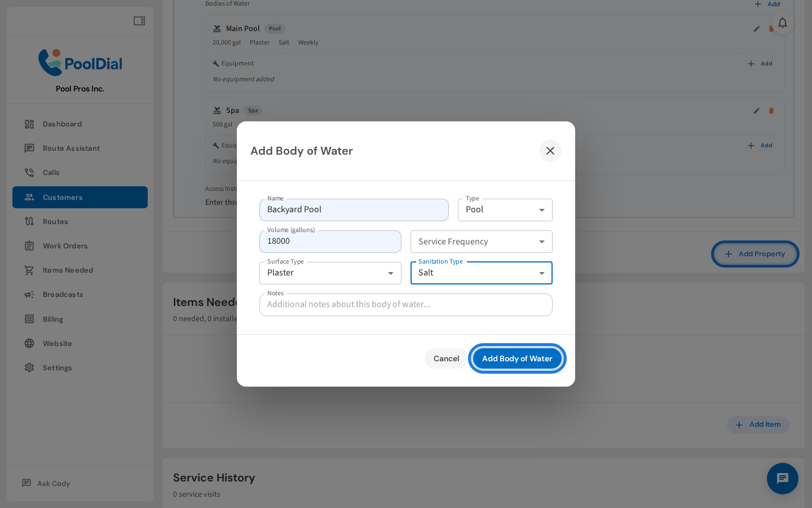Click the Add Body of Water button
This screenshot has width=812, height=508.
coord(517,358)
